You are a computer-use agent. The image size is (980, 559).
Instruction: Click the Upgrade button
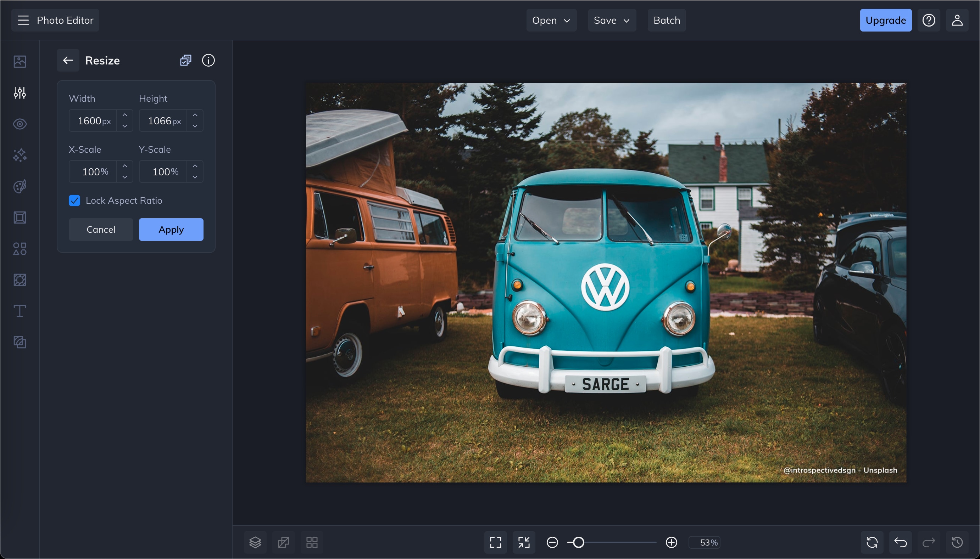[x=885, y=20]
